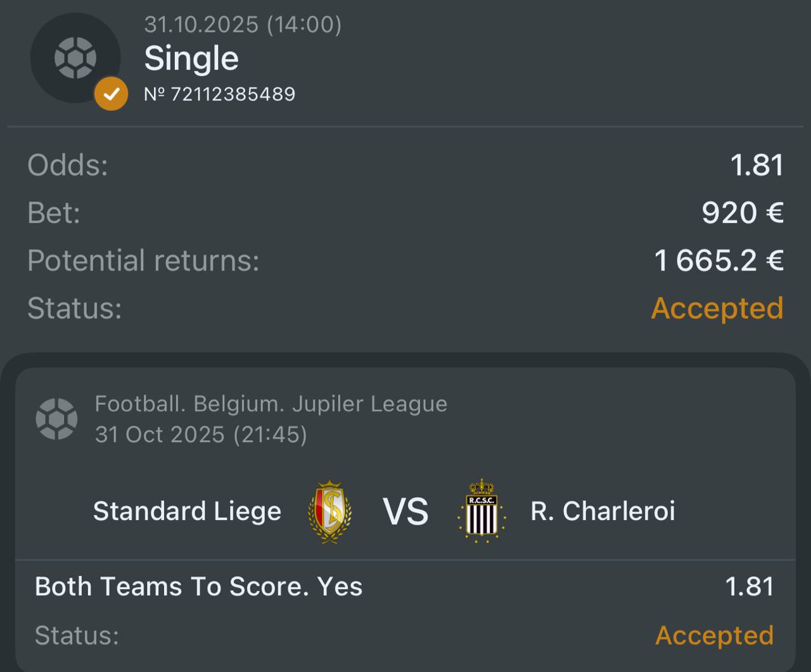Select bet number 72112385489
Screen dimensions: 811x672
click(220, 94)
